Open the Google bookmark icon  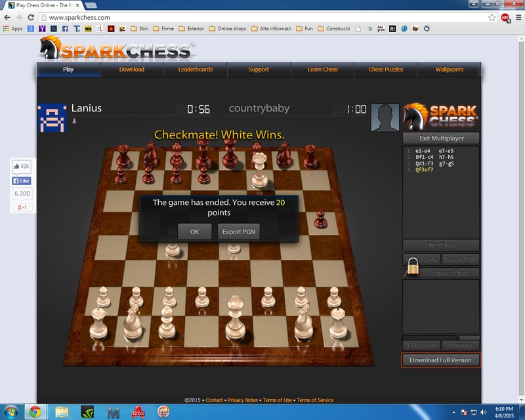point(31,29)
